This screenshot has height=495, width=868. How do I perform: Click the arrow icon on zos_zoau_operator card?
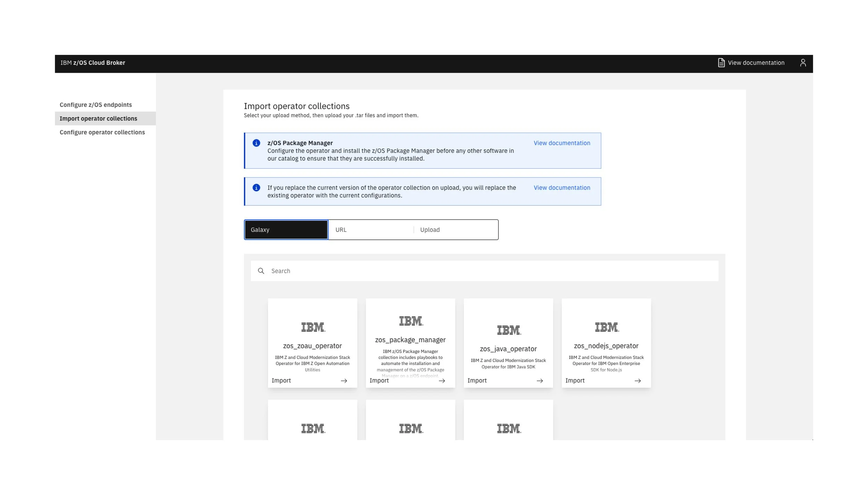click(344, 381)
